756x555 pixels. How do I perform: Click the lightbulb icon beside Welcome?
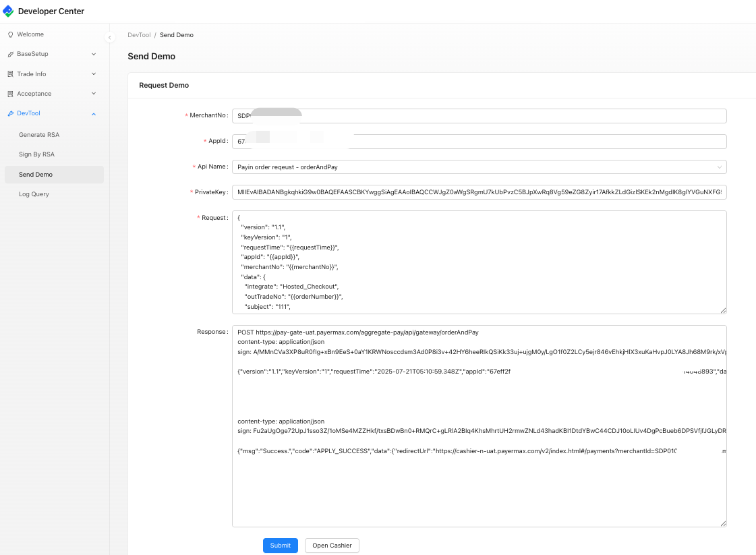point(11,34)
